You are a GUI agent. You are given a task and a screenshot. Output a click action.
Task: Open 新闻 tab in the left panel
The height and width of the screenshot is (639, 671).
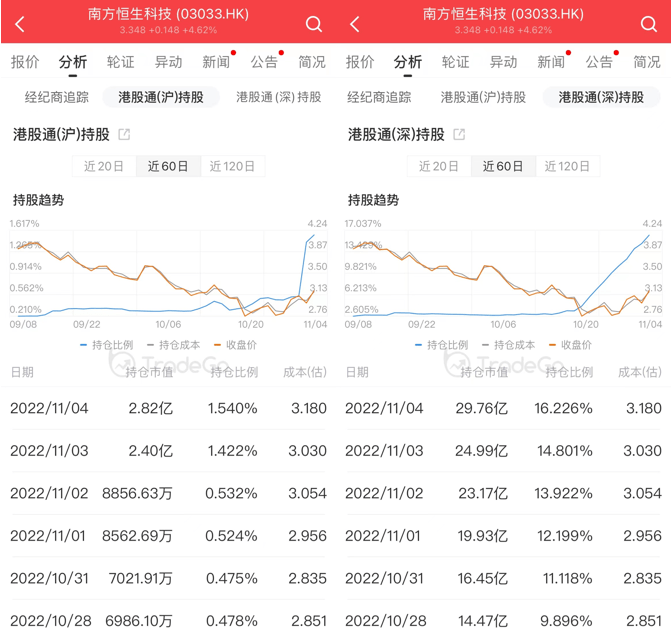click(x=216, y=62)
